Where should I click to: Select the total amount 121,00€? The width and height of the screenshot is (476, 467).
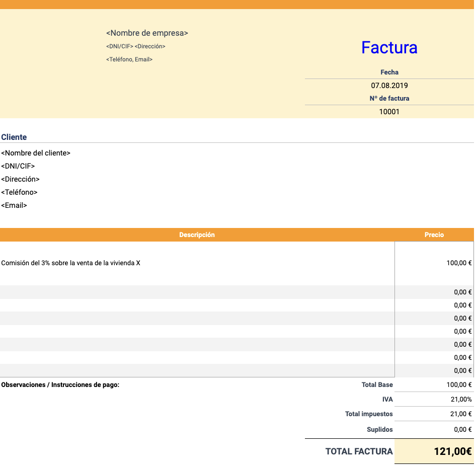[453, 451]
